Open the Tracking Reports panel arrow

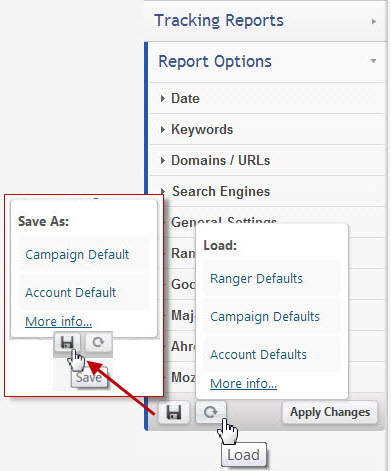click(x=374, y=21)
